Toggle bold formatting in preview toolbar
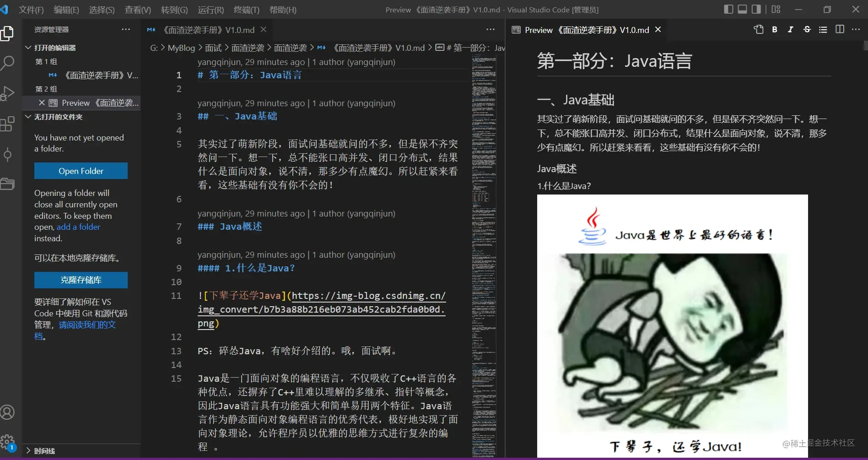This screenshot has width=868, height=460. point(775,30)
